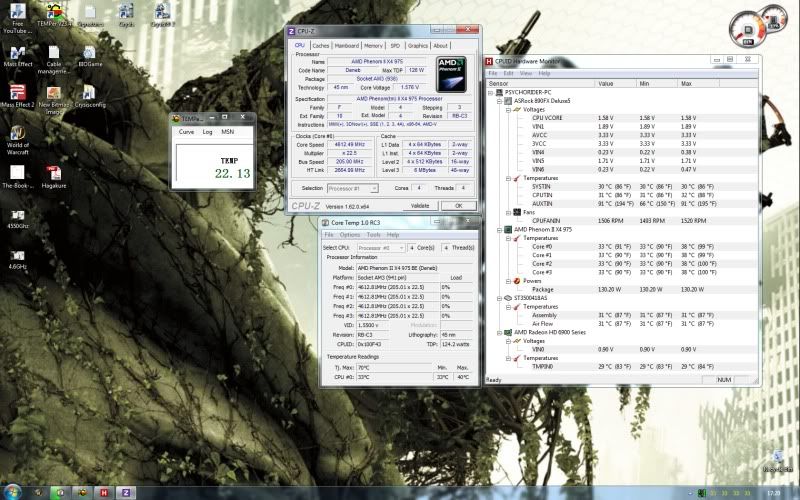
Task: Collapse the ST3500418AS drive node
Action: pyautogui.click(x=499, y=298)
